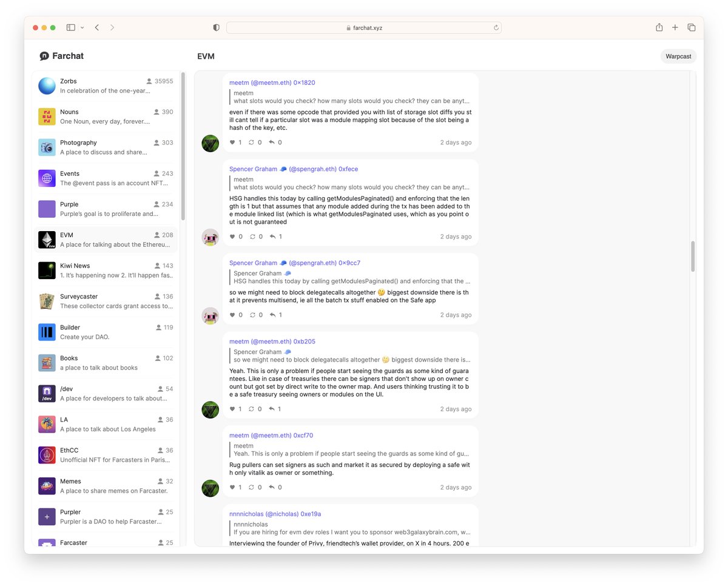The image size is (728, 586).
Task: Click the EthCC channel avatar
Action: 47,455
